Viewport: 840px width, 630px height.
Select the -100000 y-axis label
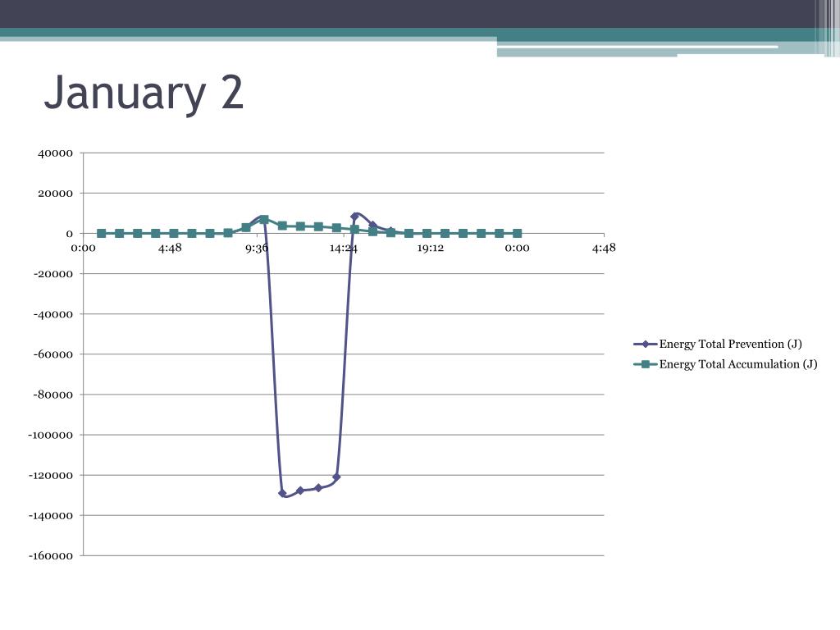pos(50,435)
